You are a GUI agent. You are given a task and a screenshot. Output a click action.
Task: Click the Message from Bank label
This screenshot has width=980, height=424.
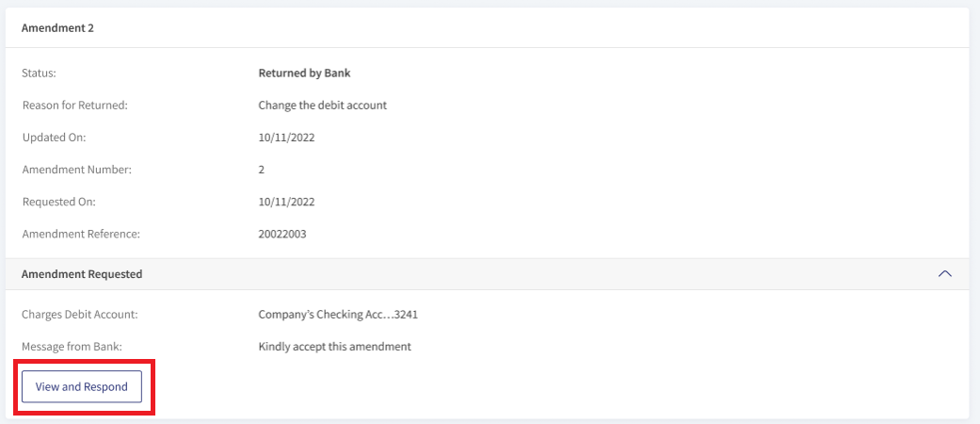click(72, 347)
